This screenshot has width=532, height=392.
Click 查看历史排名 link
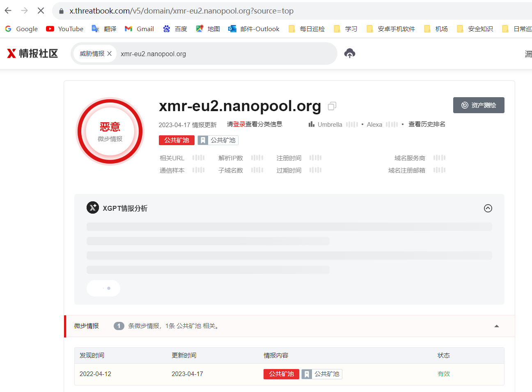427,124
